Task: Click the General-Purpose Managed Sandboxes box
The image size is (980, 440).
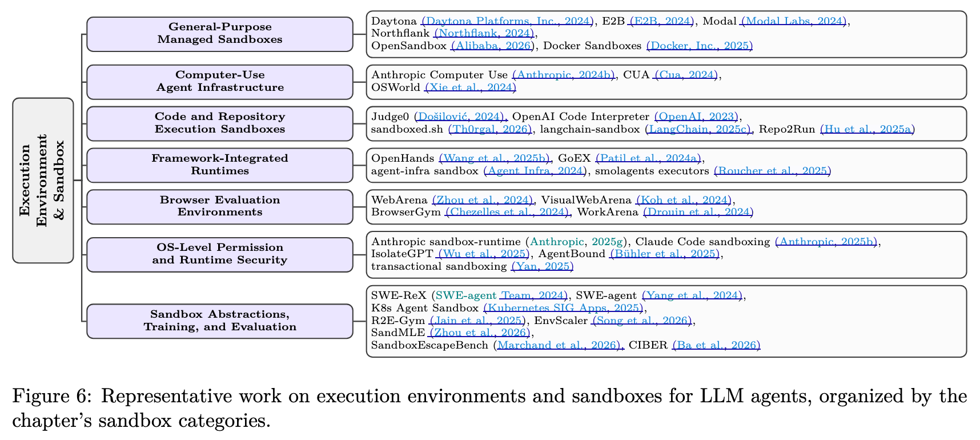Action: [220, 34]
